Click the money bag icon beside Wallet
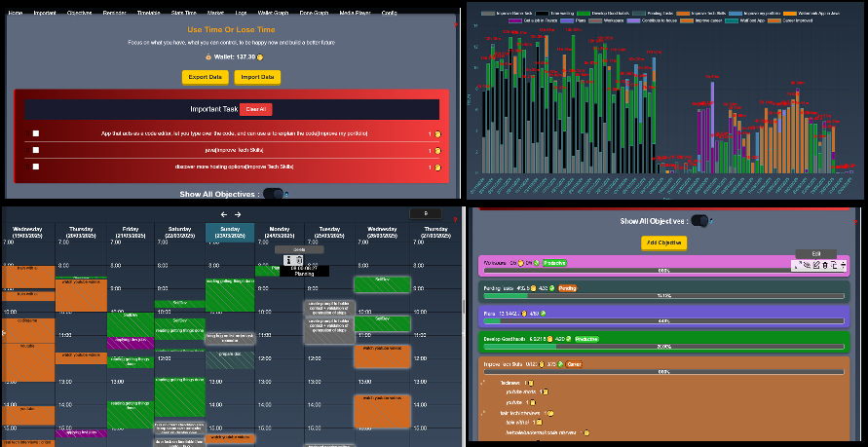The height and width of the screenshot is (447, 868). (x=208, y=56)
